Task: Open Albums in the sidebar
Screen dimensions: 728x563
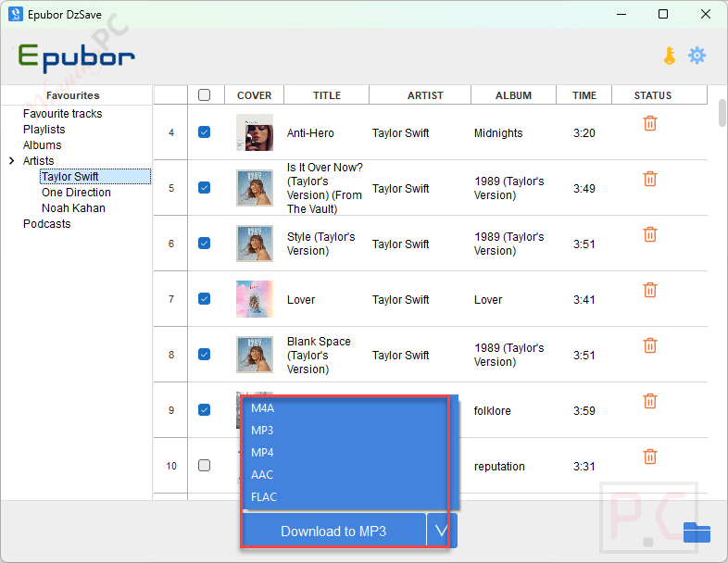Action: point(43,145)
